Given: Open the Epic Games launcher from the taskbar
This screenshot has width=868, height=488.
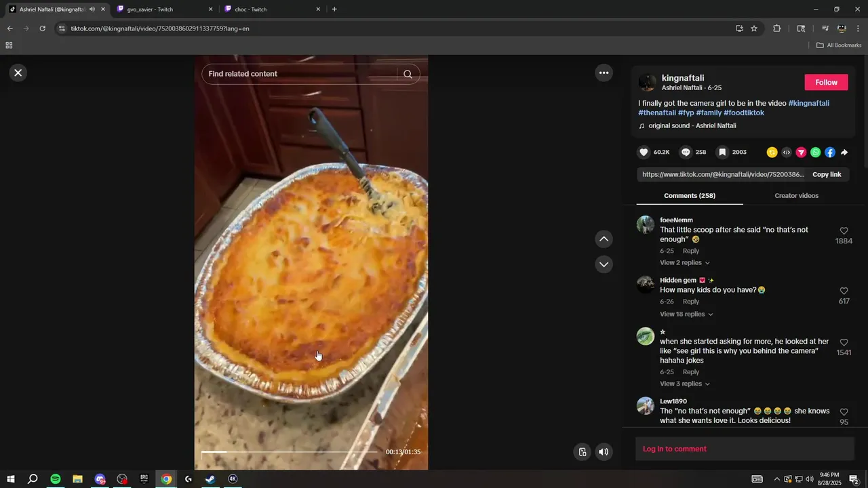Looking at the screenshot, I should pos(144,479).
